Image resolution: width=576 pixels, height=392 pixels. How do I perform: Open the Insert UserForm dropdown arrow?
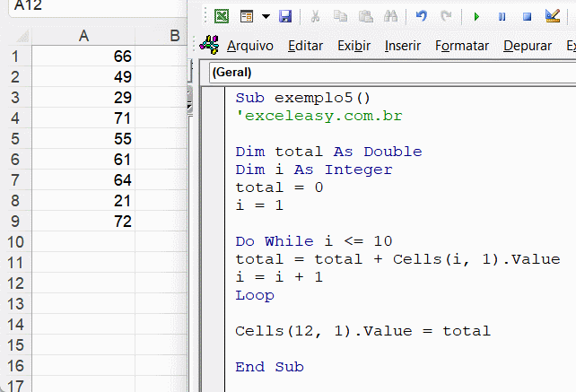[265, 16]
